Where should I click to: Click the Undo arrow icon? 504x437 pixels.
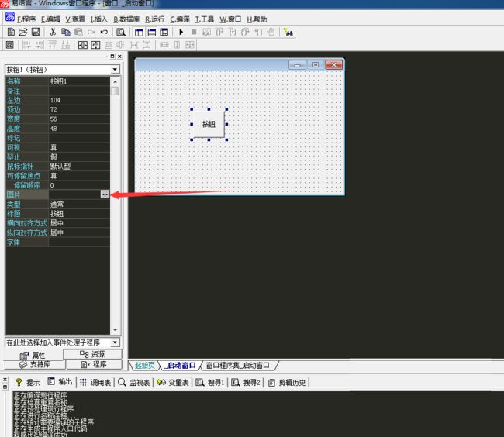click(104, 32)
